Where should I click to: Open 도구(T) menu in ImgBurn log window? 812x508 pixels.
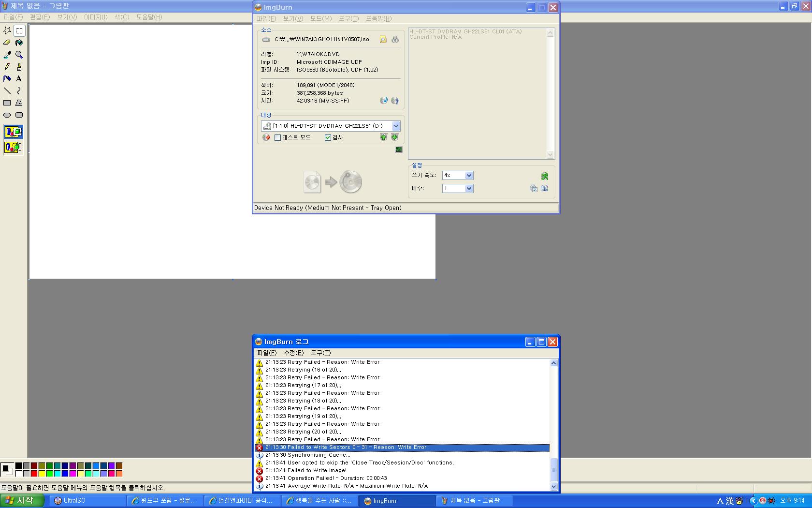click(321, 353)
